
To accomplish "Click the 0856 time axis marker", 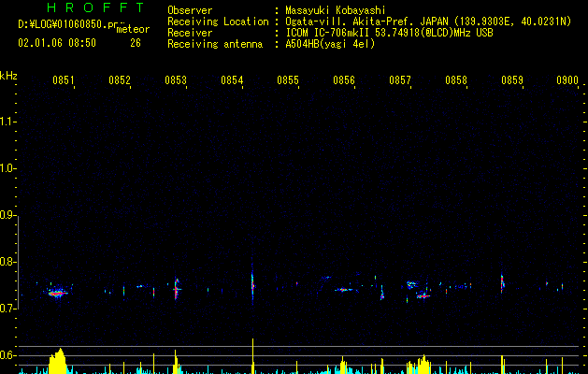I will click(x=344, y=80).
